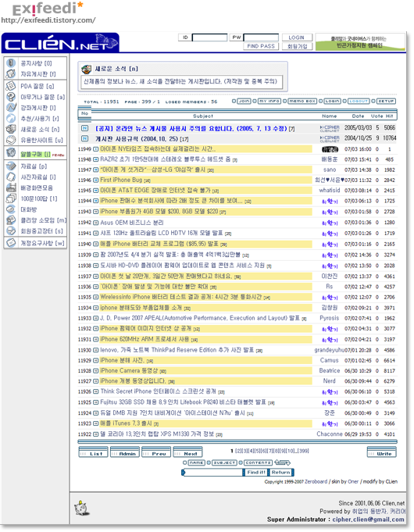Click the 사진자료실 sidebar icon
Screen dimensions: 414x532
click(11, 177)
